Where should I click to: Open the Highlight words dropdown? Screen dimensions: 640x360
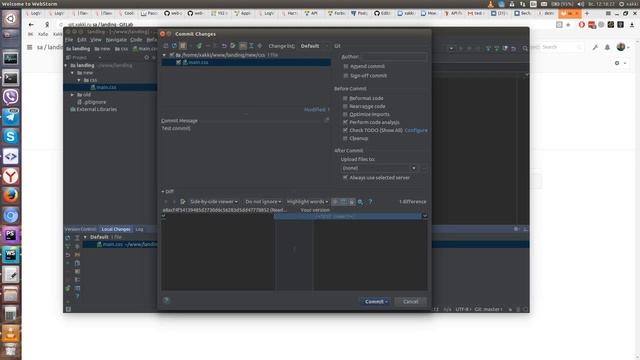(307, 202)
